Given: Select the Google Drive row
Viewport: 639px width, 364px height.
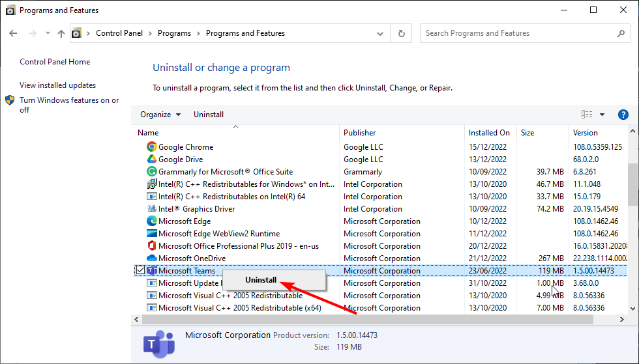Looking at the screenshot, I should pyautogui.click(x=381, y=159).
